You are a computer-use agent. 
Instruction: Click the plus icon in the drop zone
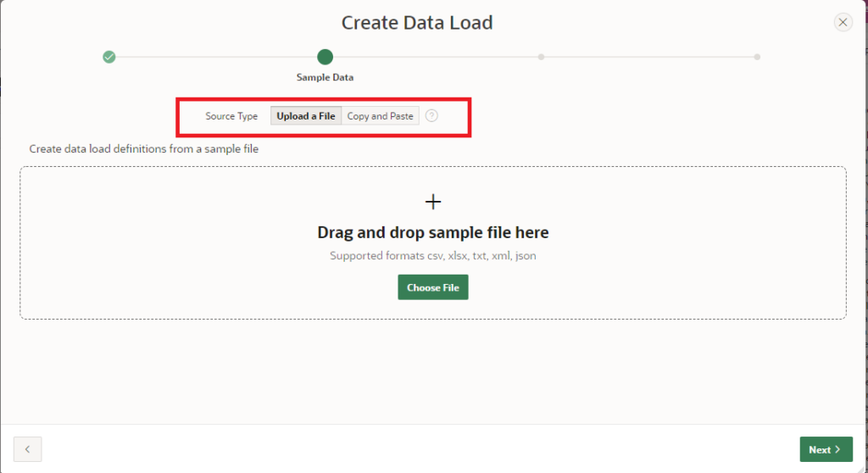433,202
